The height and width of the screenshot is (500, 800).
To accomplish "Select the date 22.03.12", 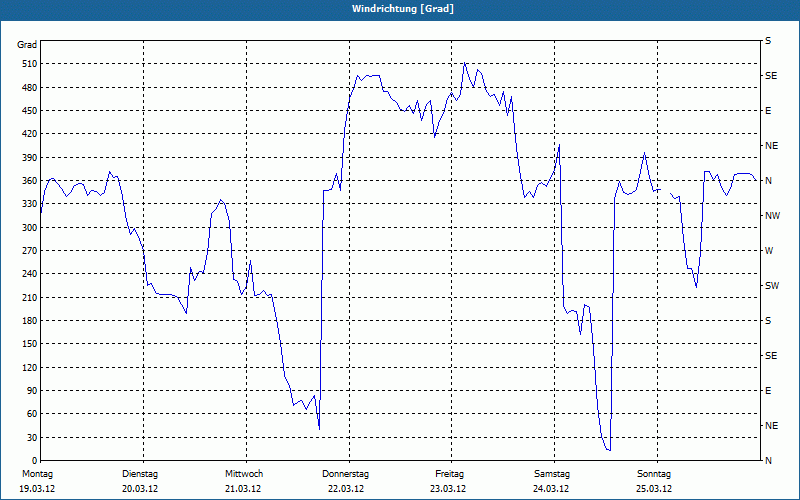I will point(346,489).
